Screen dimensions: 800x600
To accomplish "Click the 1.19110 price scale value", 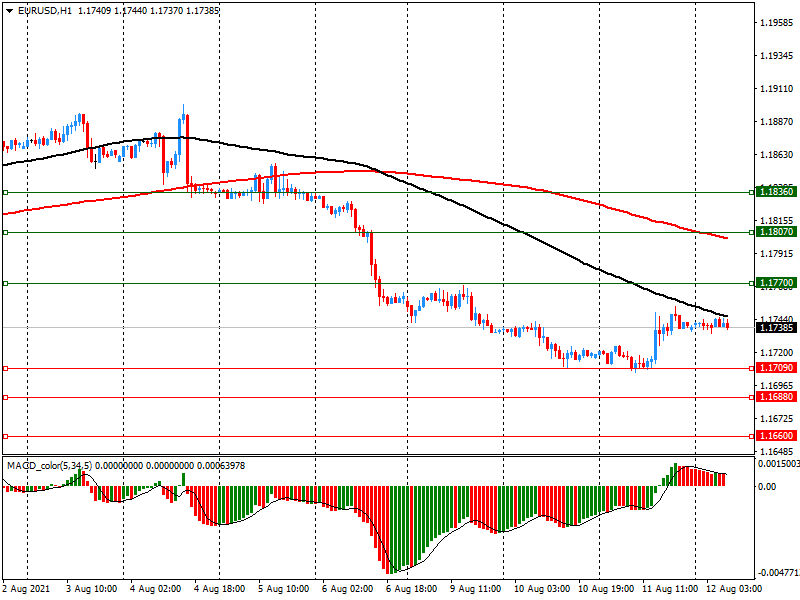I will [x=777, y=89].
